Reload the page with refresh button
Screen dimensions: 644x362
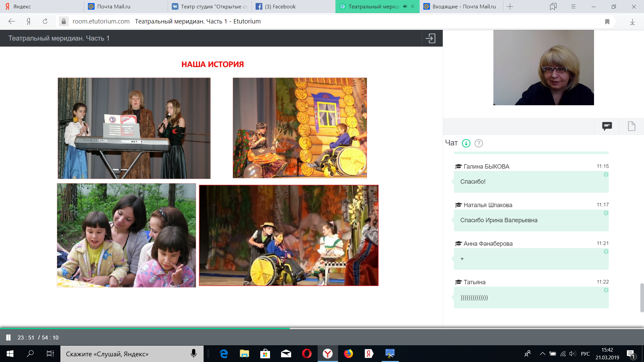click(45, 21)
